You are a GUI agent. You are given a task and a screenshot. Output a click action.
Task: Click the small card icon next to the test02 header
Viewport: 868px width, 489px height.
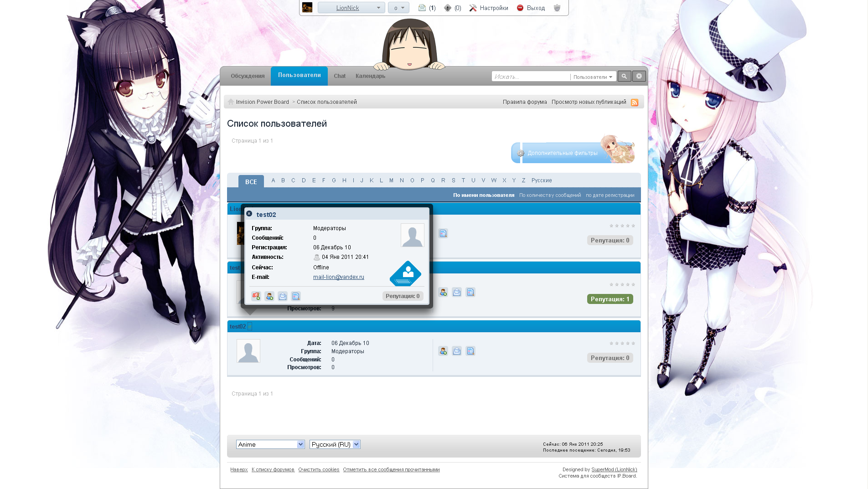[x=250, y=326]
